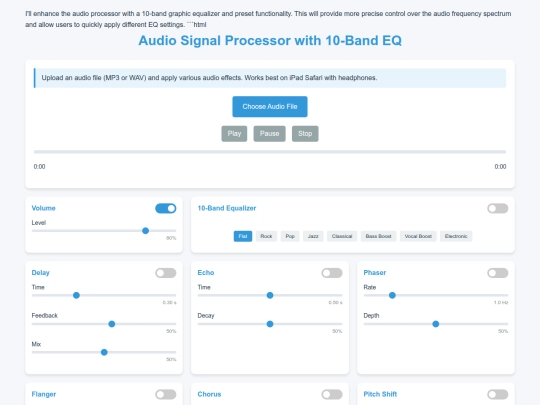
Task: Click the elapsed time 0:00 label
Action: point(39,167)
